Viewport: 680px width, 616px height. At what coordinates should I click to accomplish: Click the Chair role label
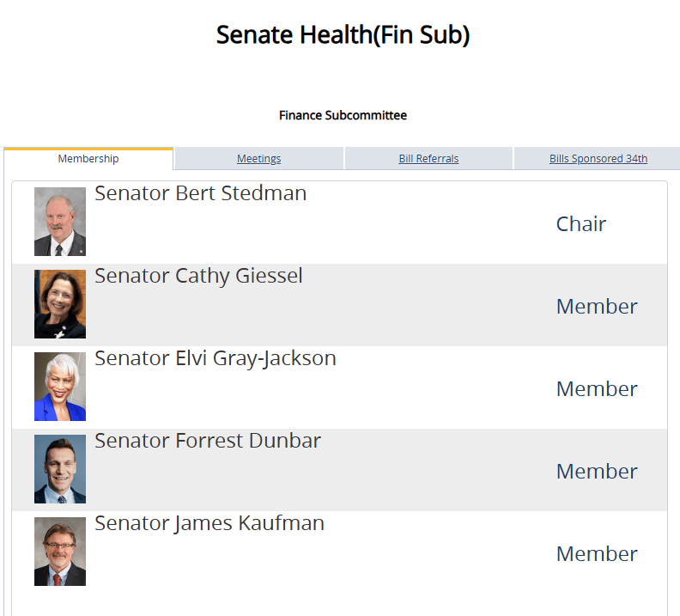[581, 224]
